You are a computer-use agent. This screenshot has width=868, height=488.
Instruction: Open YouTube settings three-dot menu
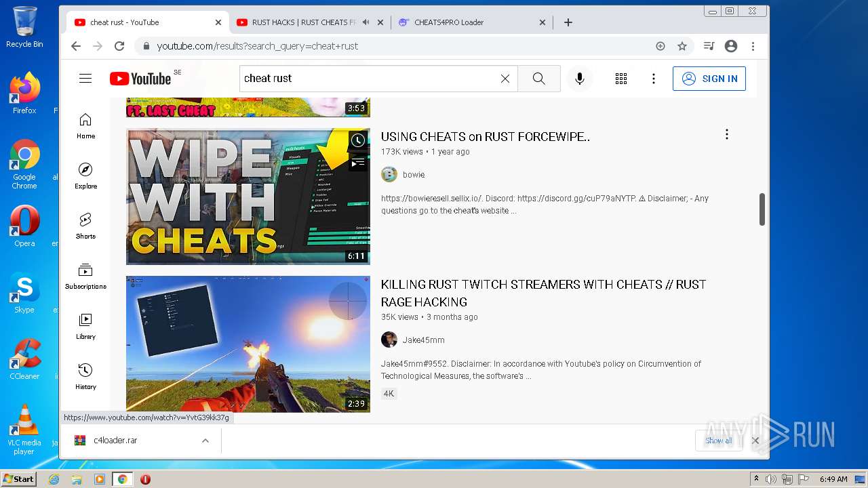654,79
